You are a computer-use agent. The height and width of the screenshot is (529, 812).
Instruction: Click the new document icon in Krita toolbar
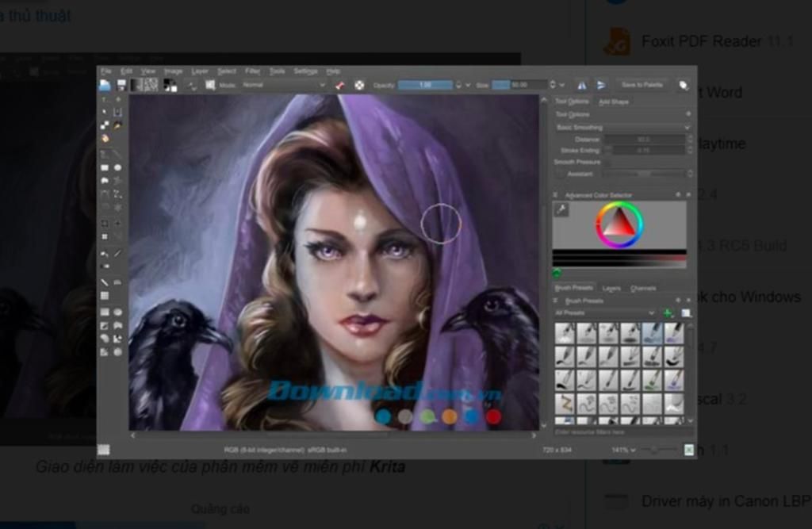point(105,85)
